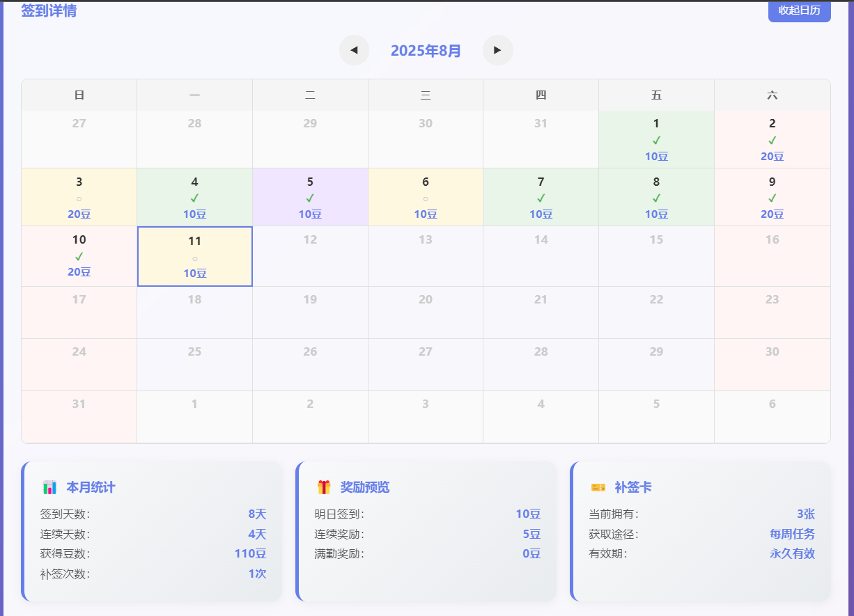
Task: Select future date August 12
Action: tap(310, 256)
